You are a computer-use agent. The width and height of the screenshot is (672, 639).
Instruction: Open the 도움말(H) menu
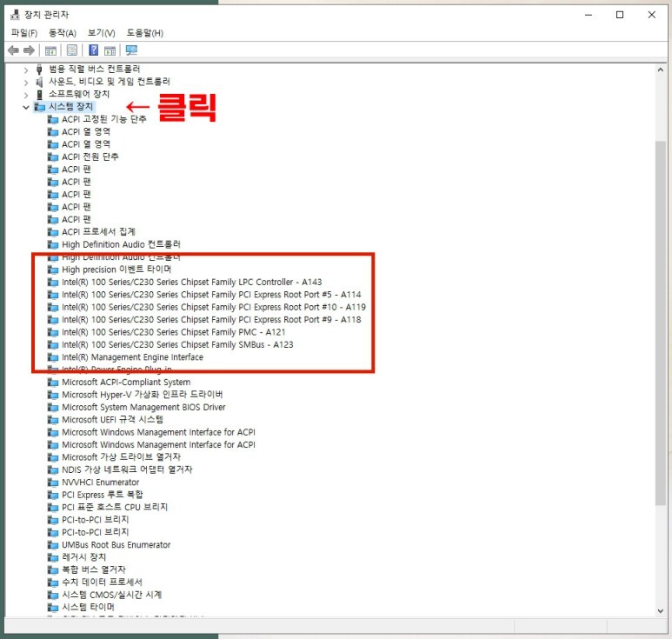(x=145, y=33)
